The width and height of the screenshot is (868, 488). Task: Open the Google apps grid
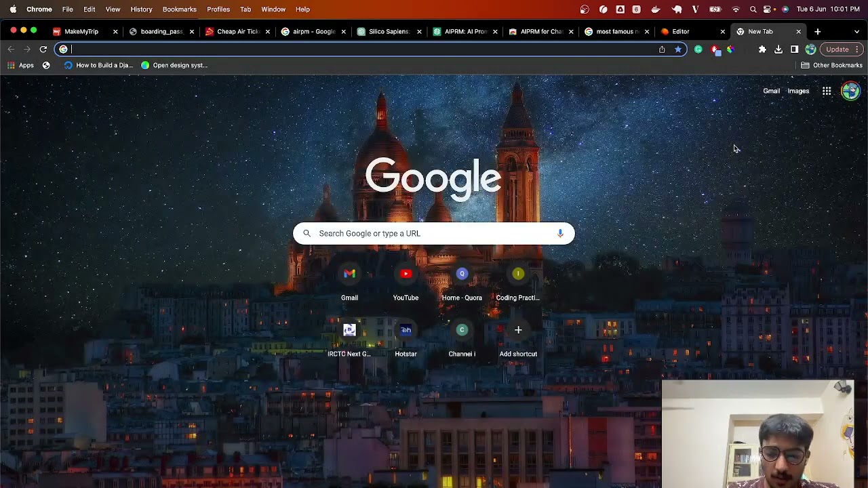pos(827,91)
